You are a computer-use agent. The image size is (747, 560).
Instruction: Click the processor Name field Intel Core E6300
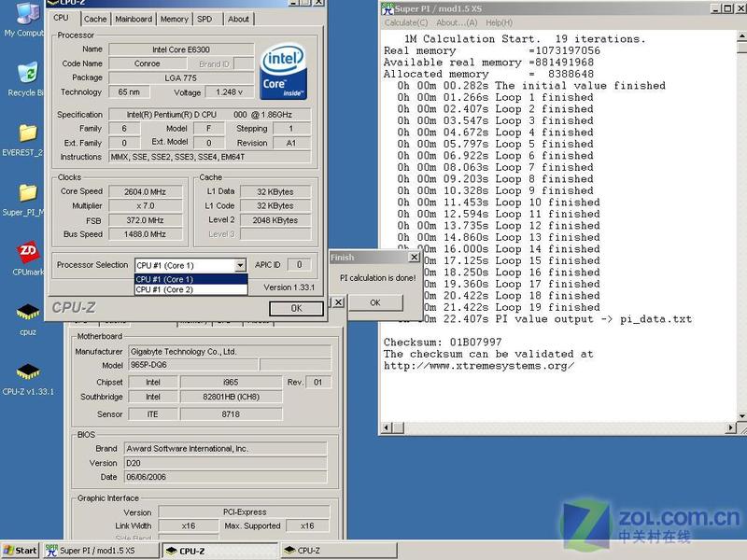point(181,49)
